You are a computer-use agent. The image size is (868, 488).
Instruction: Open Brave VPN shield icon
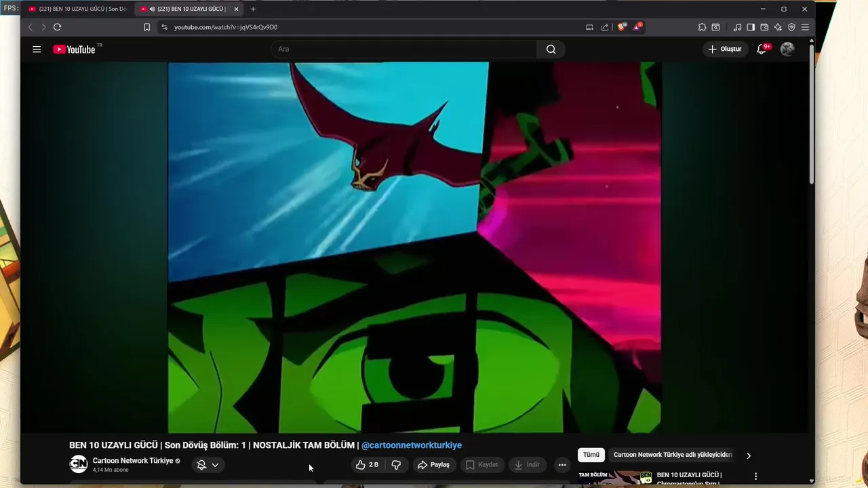[x=791, y=27]
